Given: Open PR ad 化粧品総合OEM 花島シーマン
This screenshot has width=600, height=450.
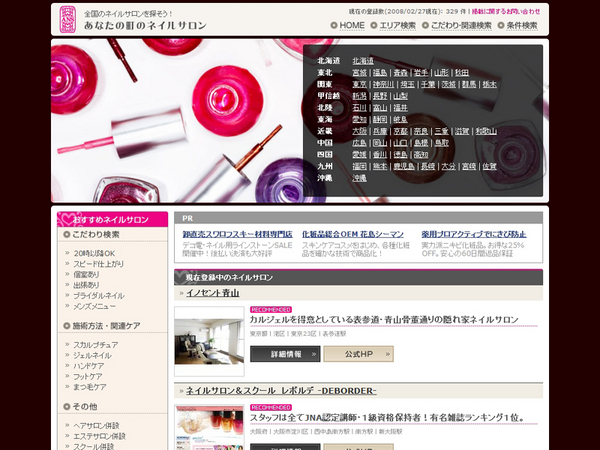Looking at the screenshot, I should pos(353,234).
